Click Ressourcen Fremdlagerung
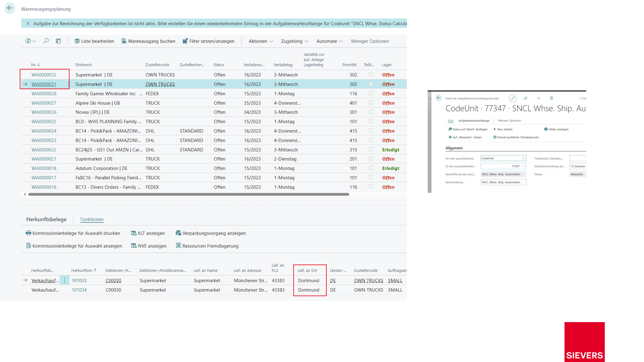 click(207, 246)
